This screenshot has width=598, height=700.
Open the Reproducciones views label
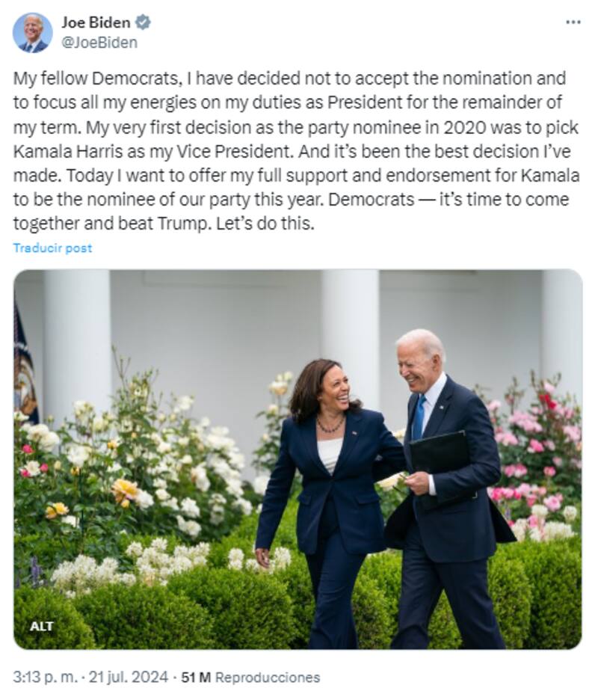(x=268, y=678)
